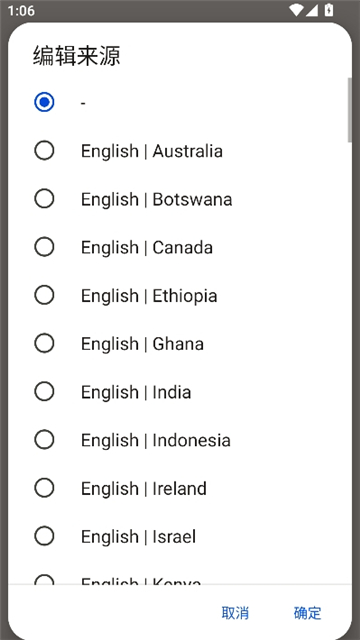The image size is (360, 640).
Task: Click the dialog's vertical scrollbar thumb
Action: point(349,110)
